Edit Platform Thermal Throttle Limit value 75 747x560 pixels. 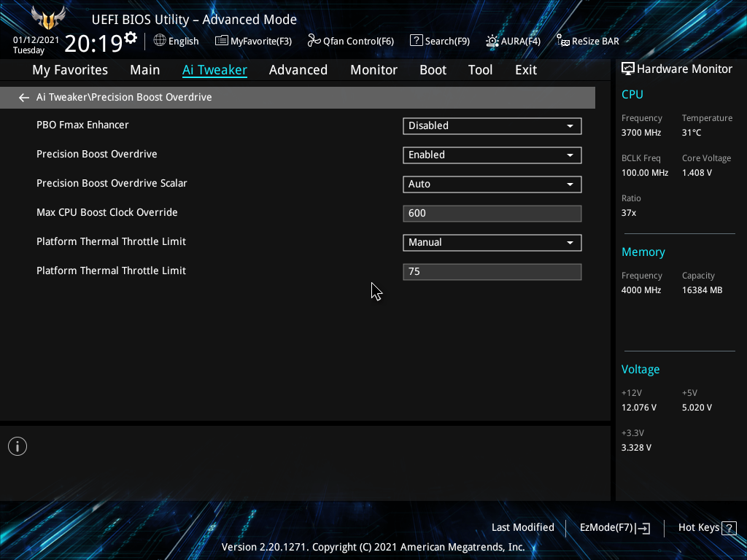492,272
